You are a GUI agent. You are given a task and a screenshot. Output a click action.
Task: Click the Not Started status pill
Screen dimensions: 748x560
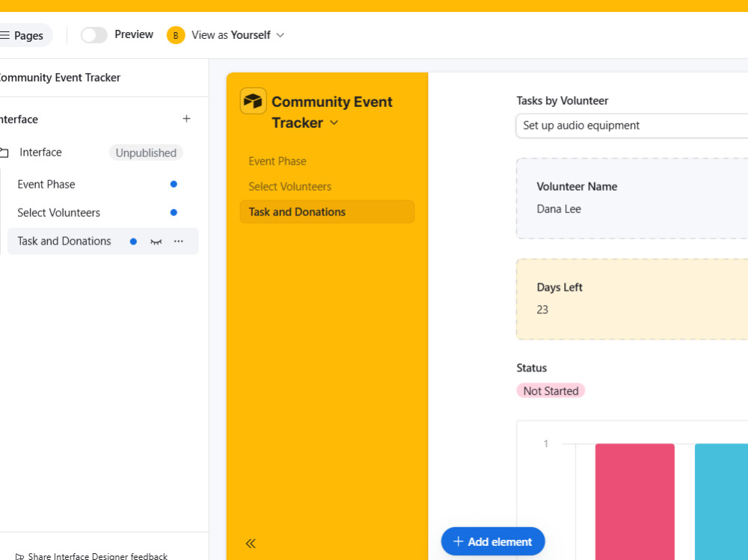pyautogui.click(x=551, y=391)
